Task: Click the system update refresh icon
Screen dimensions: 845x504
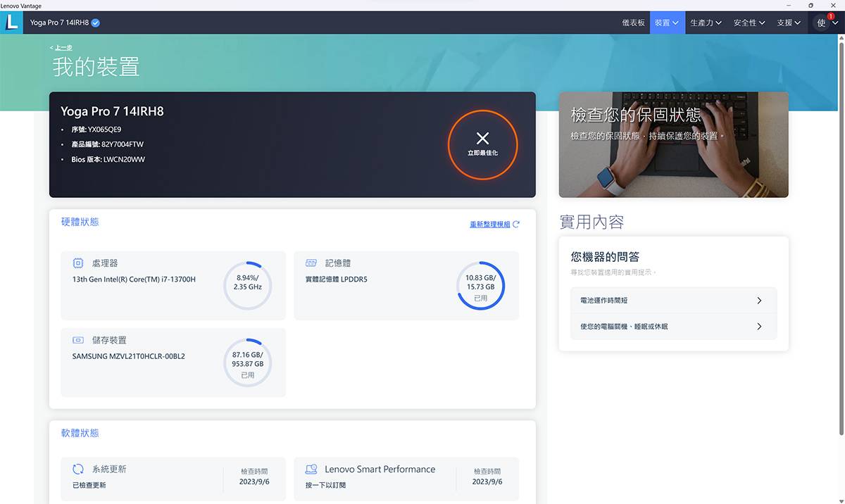Action: pyautogui.click(x=78, y=469)
